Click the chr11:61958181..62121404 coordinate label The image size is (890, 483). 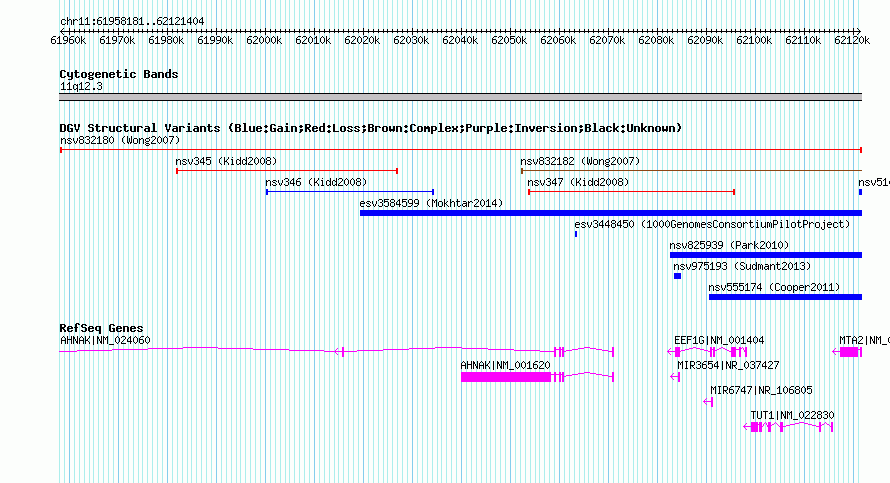coord(132,21)
